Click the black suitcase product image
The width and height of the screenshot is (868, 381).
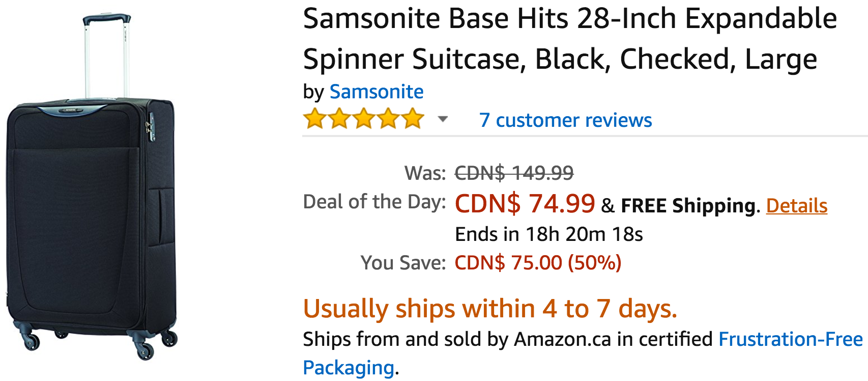point(92,186)
